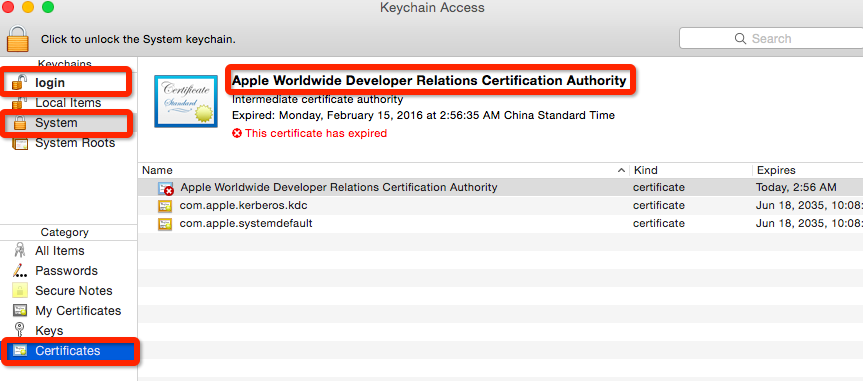The image size is (863, 381).
Task: Show Passwords category
Action: pyautogui.click(x=66, y=271)
